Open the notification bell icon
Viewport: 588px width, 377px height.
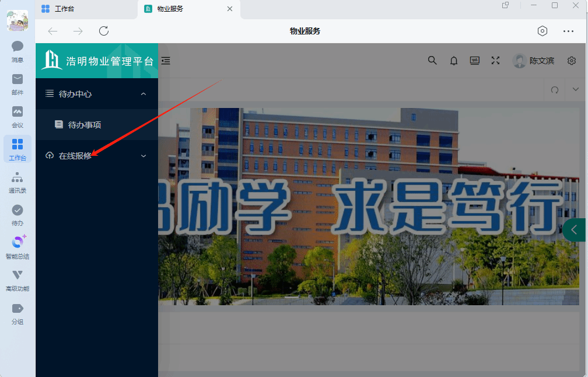tap(454, 61)
